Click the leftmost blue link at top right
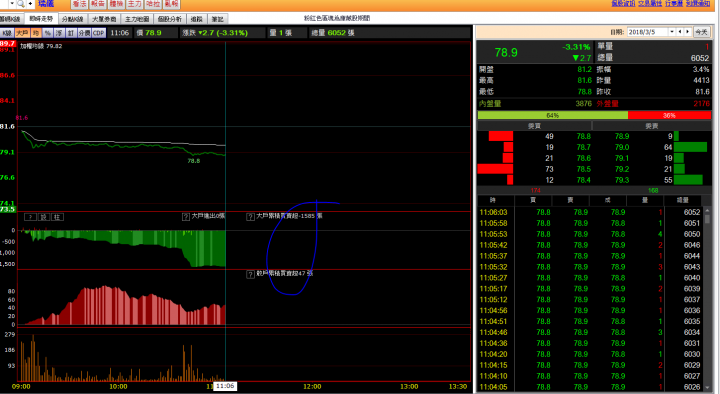Viewport: 720px width, 394px height. tap(623, 3)
